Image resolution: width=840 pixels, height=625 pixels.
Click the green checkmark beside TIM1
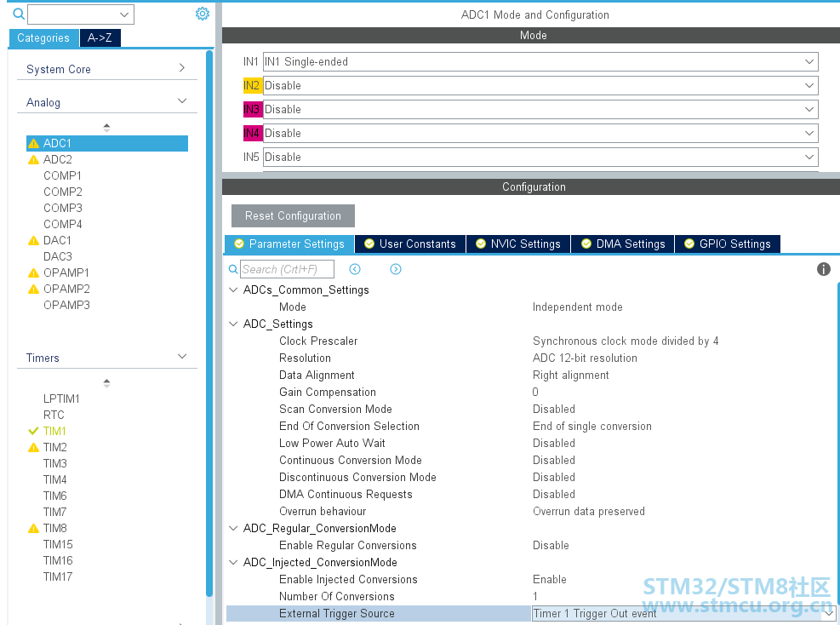(34, 431)
